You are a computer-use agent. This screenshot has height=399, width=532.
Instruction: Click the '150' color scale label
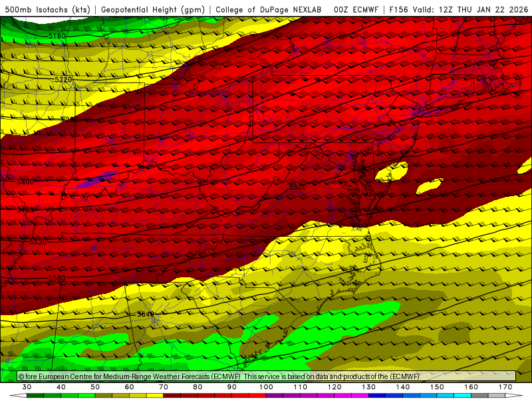pos(437,387)
